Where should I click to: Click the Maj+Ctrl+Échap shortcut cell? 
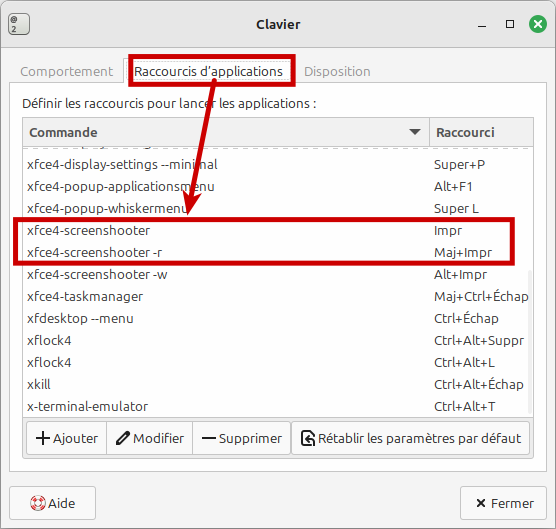481,296
